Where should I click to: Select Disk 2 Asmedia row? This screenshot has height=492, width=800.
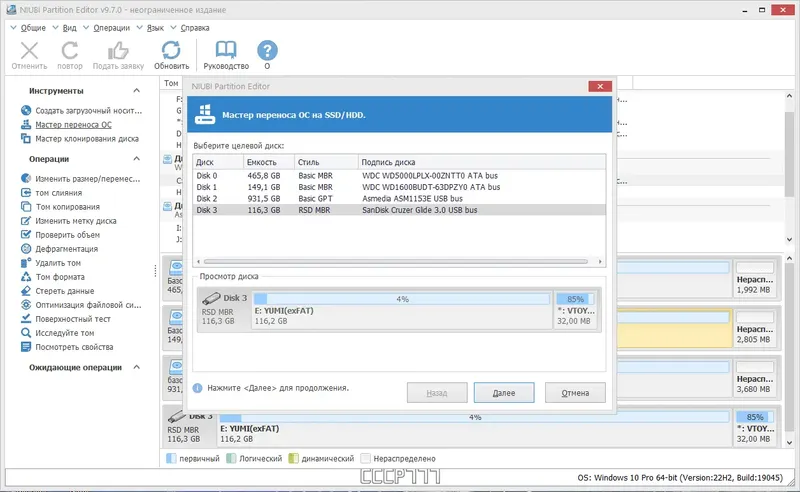coord(399,199)
